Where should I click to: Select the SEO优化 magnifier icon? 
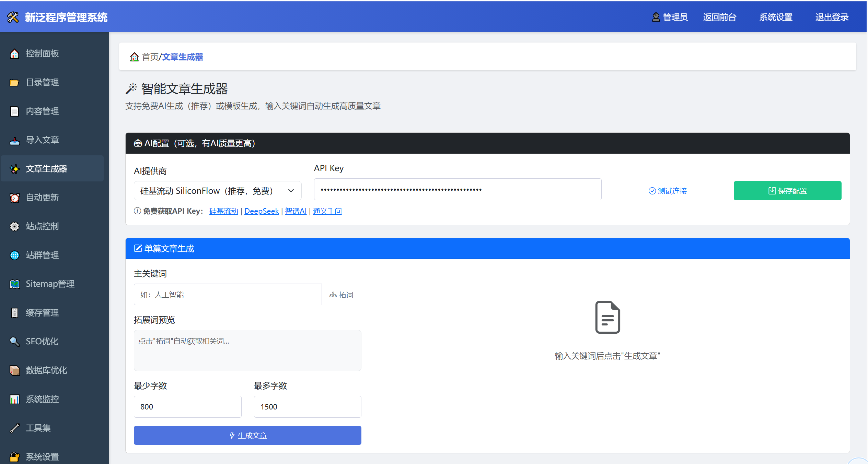point(14,341)
